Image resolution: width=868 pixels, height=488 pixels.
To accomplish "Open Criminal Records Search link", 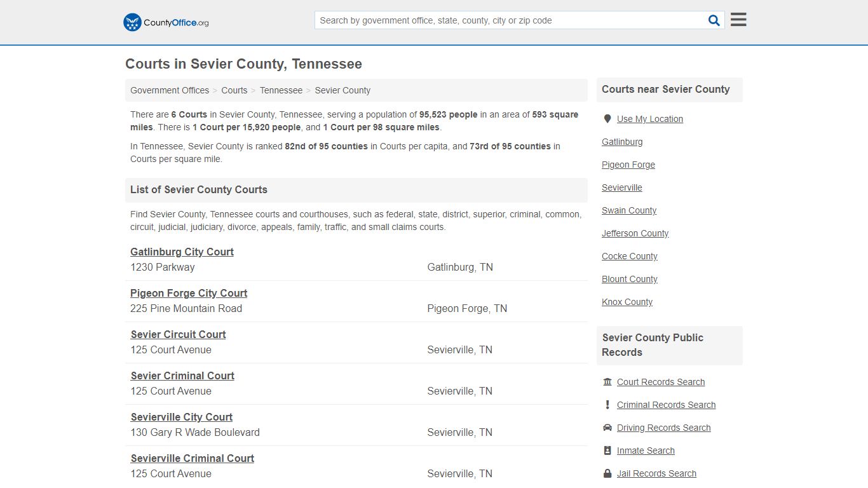I will pyautogui.click(x=666, y=405).
